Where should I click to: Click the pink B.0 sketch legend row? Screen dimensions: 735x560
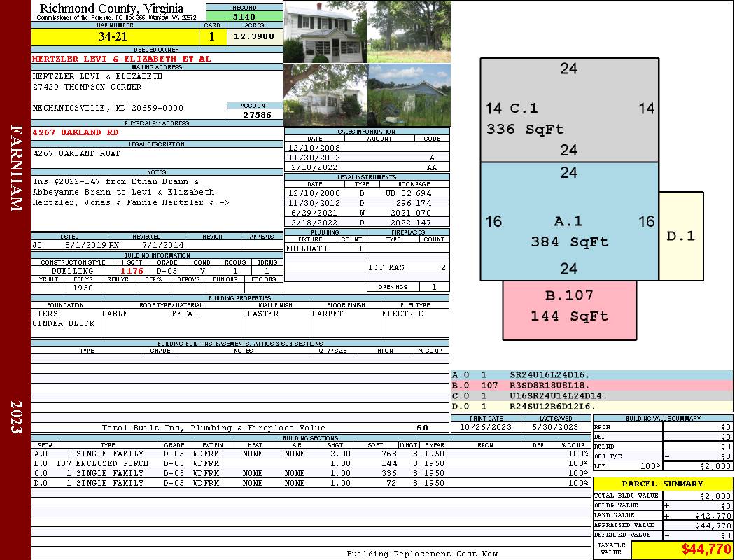(591, 385)
